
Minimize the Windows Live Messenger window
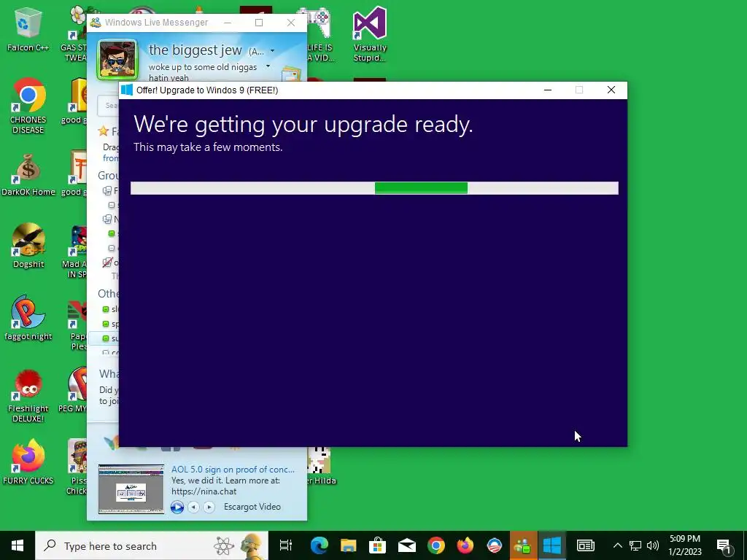(x=228, y=23)
